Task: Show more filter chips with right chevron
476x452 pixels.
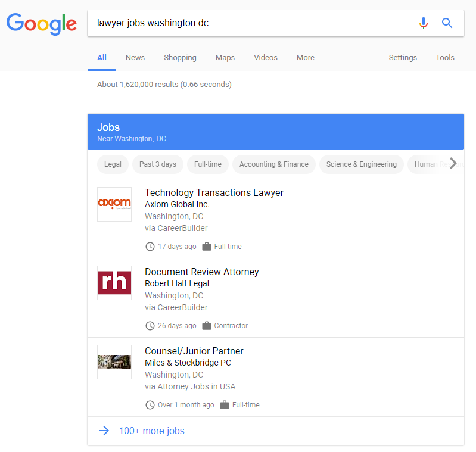Action: tap(453, 163)
